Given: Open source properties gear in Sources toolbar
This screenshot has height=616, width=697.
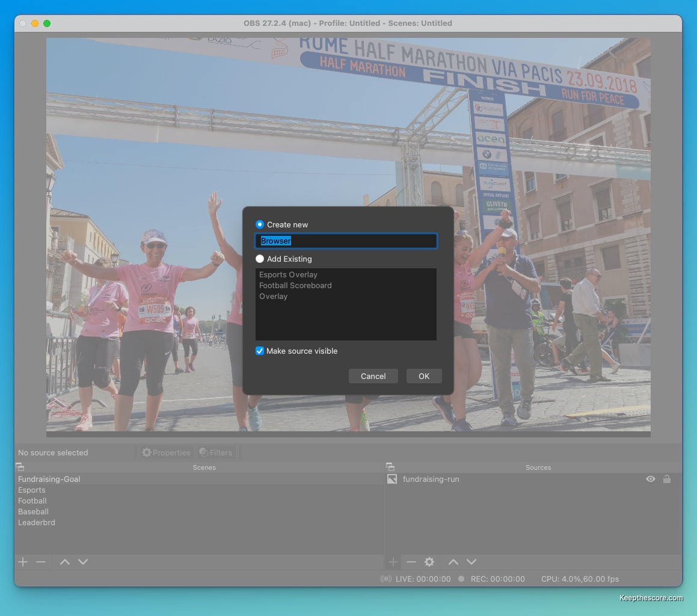Looking at the screenshot, I should click(429, 562).
